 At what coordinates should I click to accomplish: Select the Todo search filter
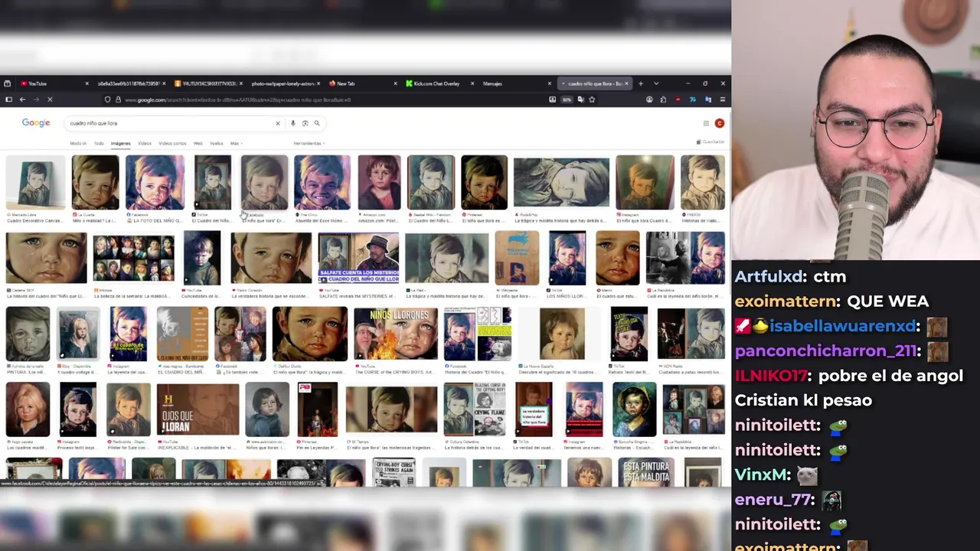pyautogui.click(x=99, y=143)
